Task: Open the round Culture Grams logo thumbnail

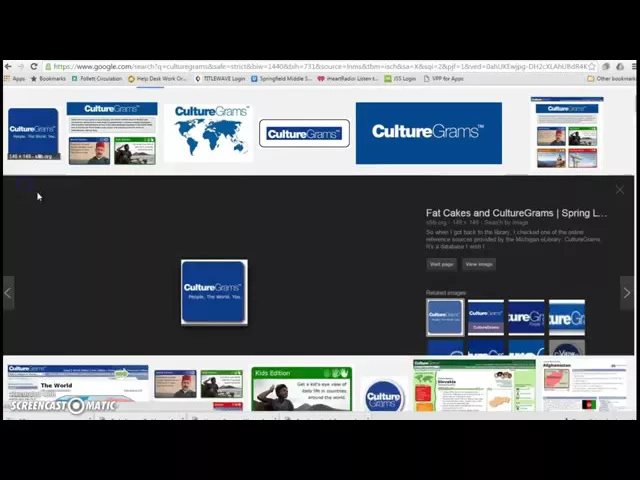Action: tap(384, 396)
